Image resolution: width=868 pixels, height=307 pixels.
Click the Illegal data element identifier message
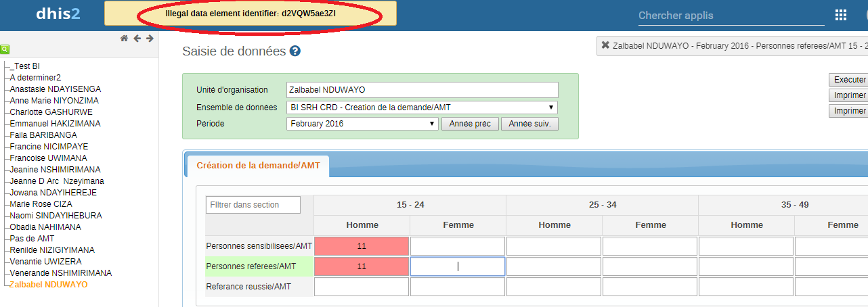251,14
